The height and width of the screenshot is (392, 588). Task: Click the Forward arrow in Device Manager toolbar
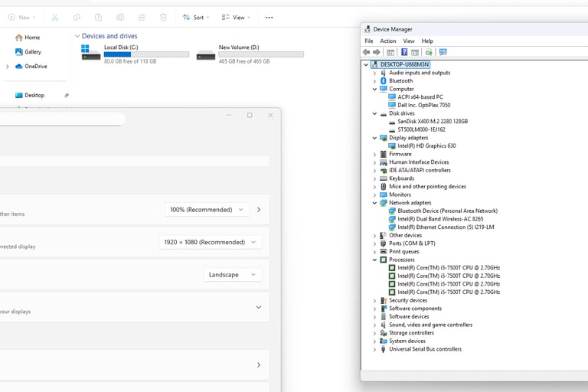coord(377,52)
